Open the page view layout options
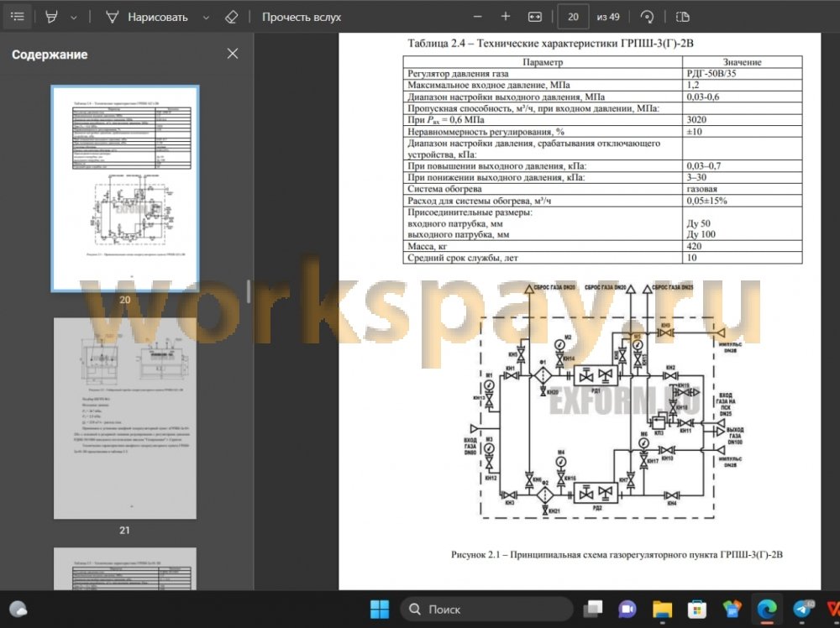Viewport: 840px width, 628px height. [682, 17]
